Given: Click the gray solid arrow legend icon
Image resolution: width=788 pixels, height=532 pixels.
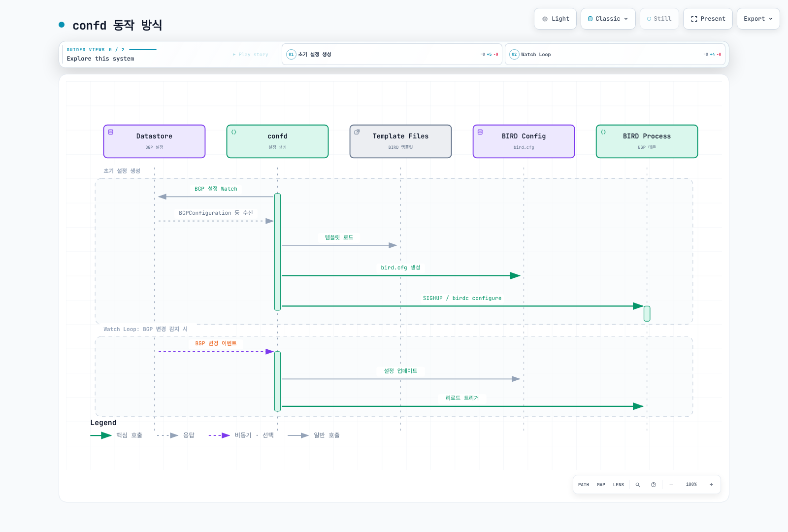Looking at the screenshot, I should 298,435.
